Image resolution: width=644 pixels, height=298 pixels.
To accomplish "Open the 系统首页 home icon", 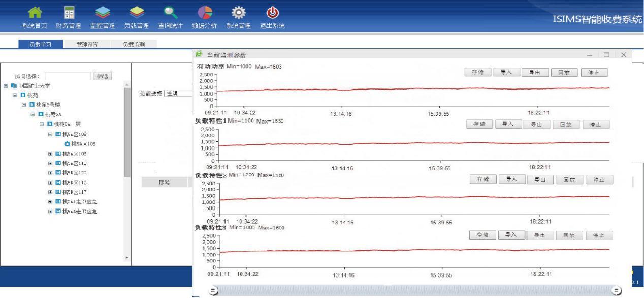I will 36,12.
